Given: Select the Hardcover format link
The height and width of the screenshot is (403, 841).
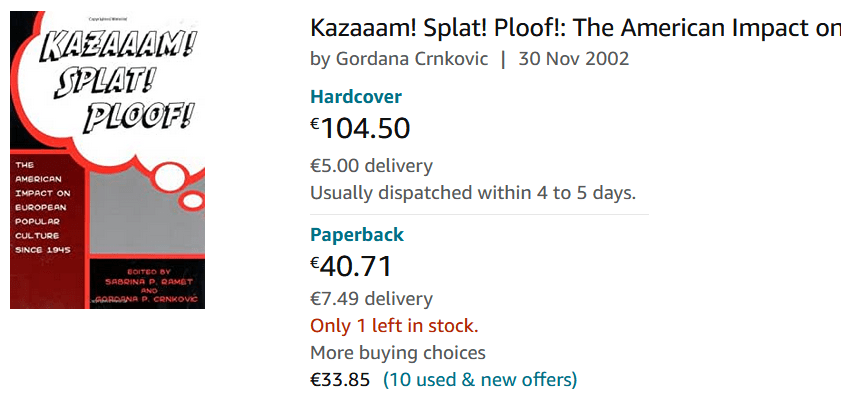Looking at the screenshot, I should click(x=356, y=97).
